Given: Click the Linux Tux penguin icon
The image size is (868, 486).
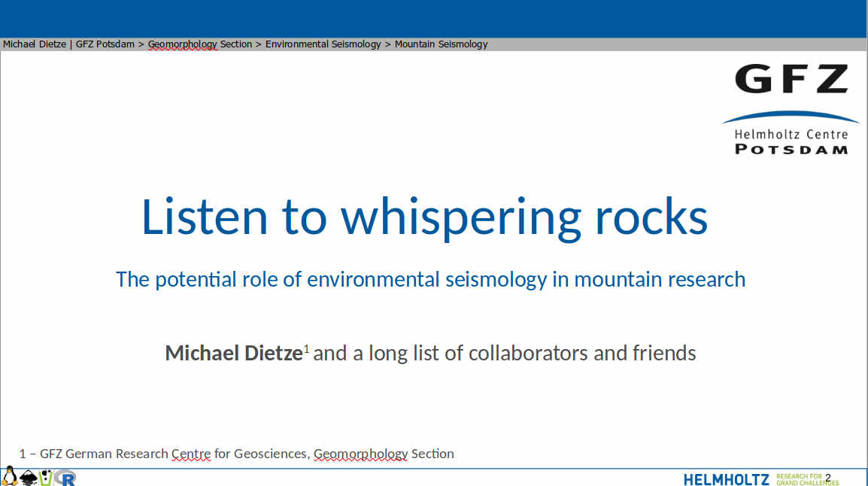Looking at the screenshot, I should coord(9,476).
